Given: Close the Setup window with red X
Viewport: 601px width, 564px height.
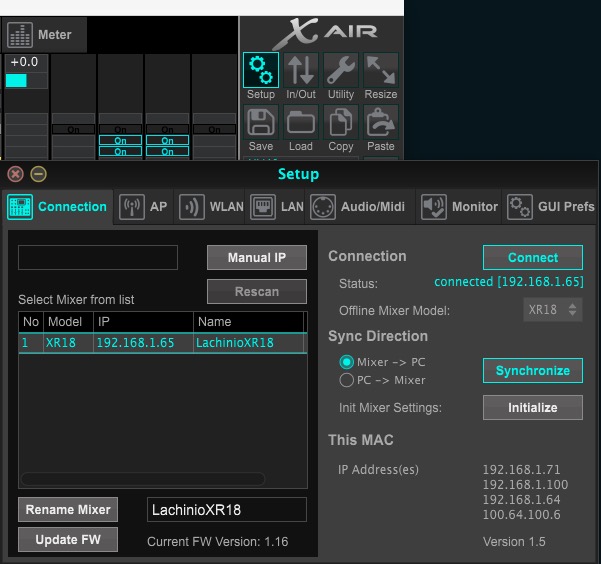Looking at the screenshot, I should 15,174.
